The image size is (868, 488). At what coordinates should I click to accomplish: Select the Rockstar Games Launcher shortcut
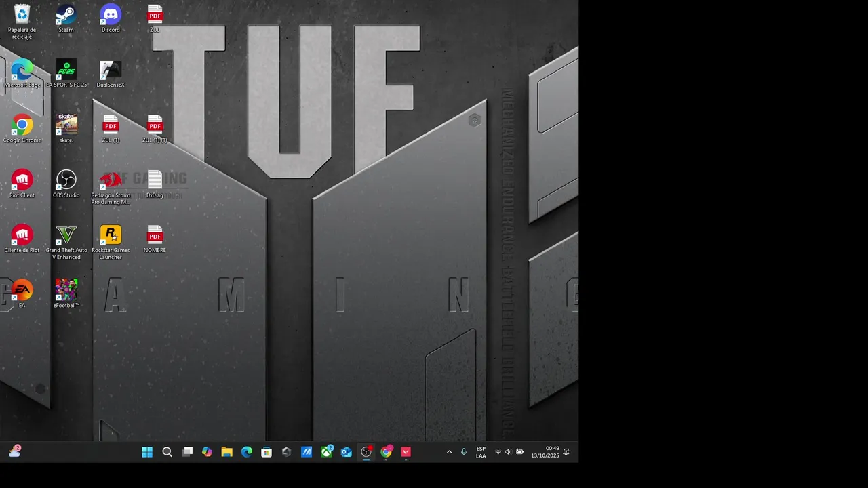coord(111,243)
